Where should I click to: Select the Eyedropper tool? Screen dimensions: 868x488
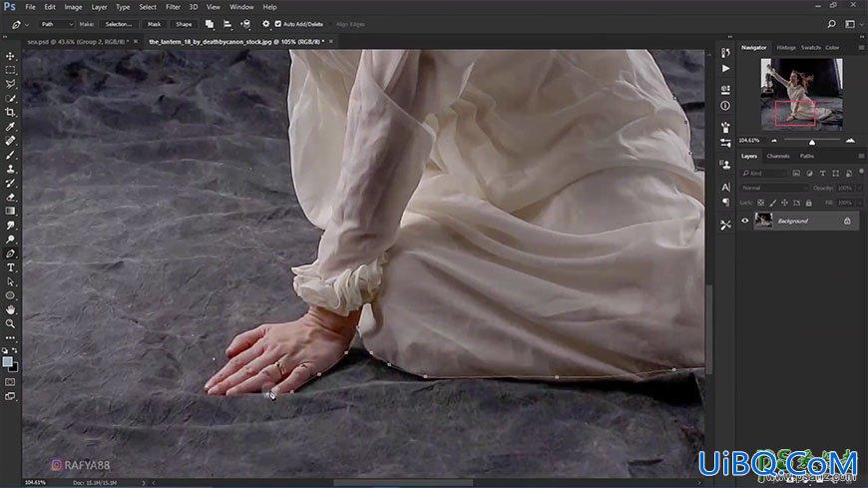(10, 127)
